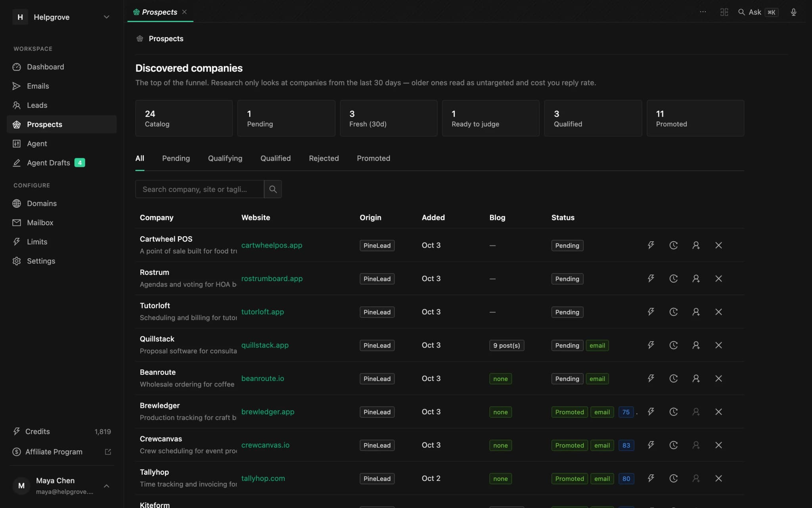
Task: Switch to the Pending filter tab
Action: pyautogui.click(x=176, y=158)
